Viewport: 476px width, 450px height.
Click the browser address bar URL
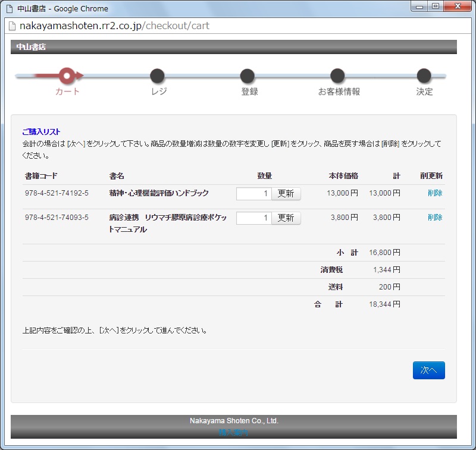coord(119,26)
